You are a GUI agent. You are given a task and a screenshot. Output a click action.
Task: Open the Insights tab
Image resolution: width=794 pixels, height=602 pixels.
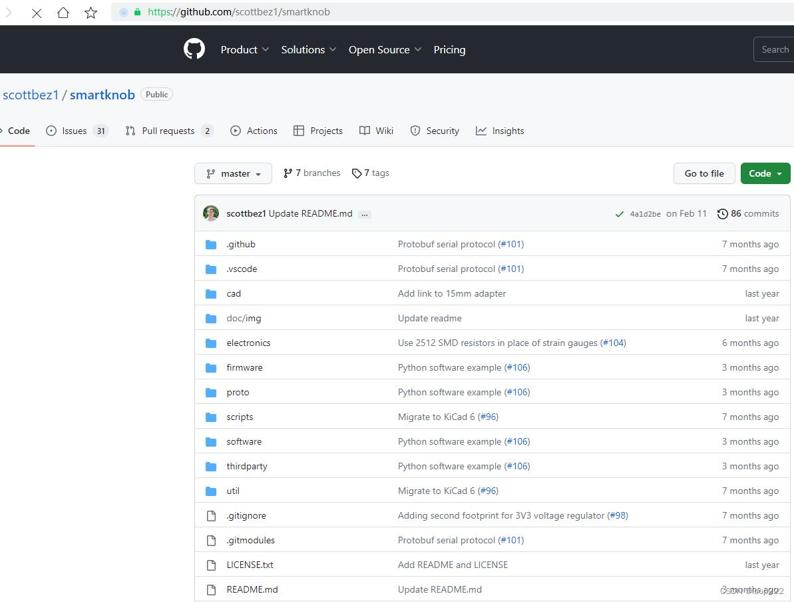[x=500, y=131]
